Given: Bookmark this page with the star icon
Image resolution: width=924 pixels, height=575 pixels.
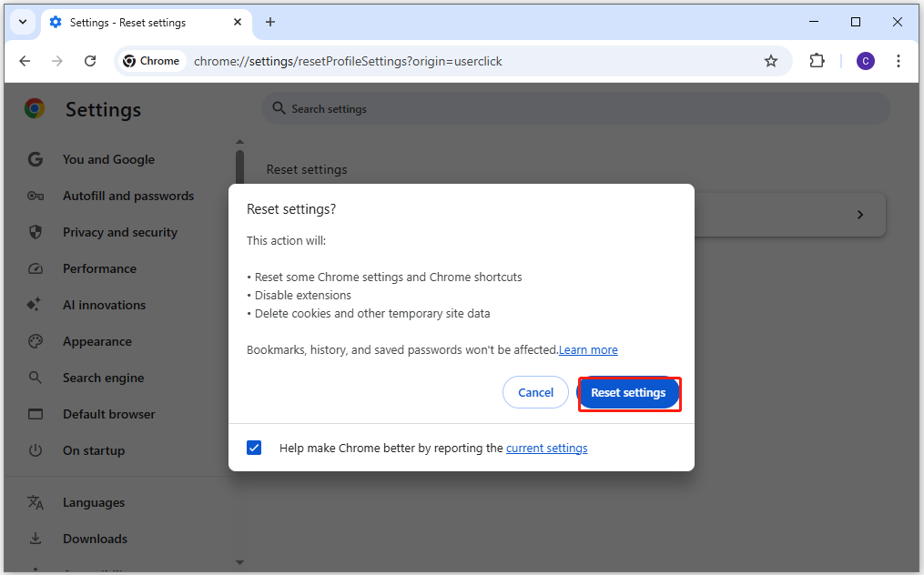Looking at the screenshot, I should click(771, 61).
